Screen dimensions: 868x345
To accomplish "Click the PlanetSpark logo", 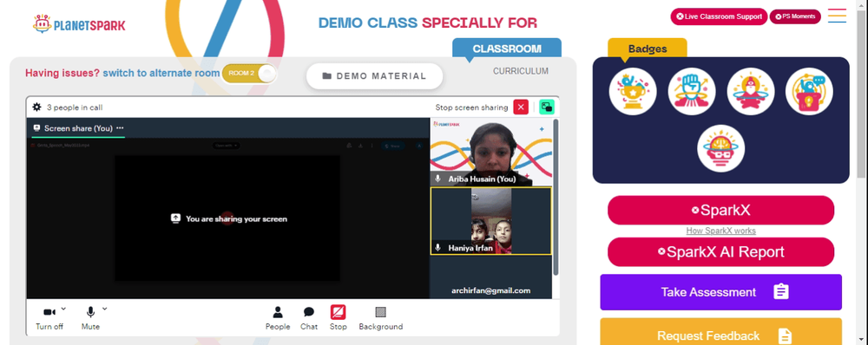I will (79, 23).
